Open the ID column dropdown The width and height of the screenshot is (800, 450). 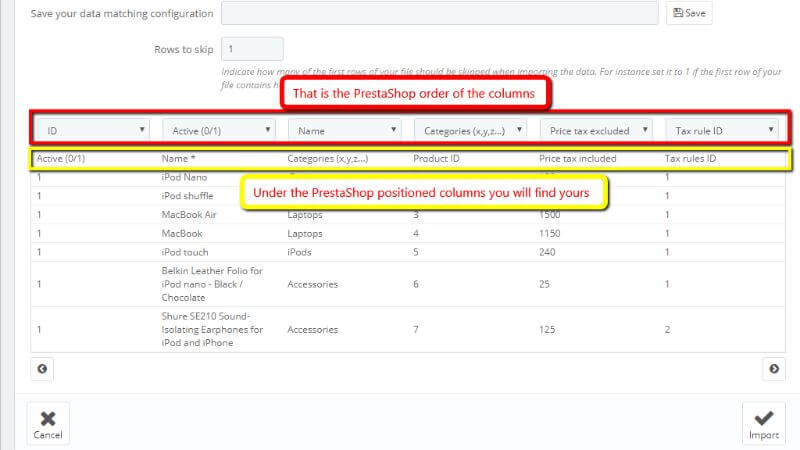pyautogui.click(x=92, y=131)
